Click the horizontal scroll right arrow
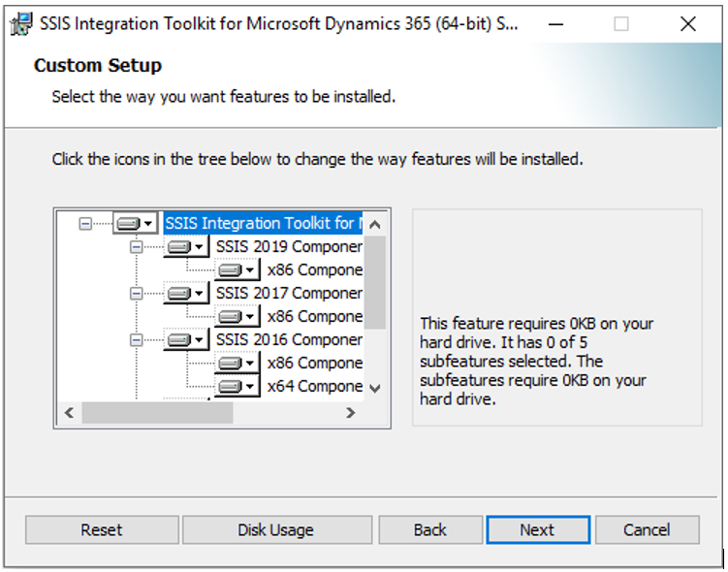The height and width of the screenshot is (572, 728). point(351,413)
